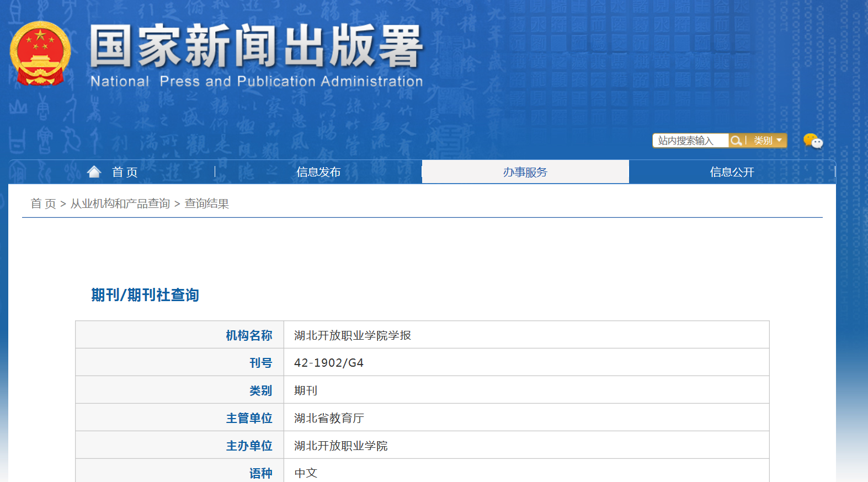Open 从业机构和产品查询 breadcrumb link
Image resolution: width=868 pixels, height=482 pixels.
(120, 203)
